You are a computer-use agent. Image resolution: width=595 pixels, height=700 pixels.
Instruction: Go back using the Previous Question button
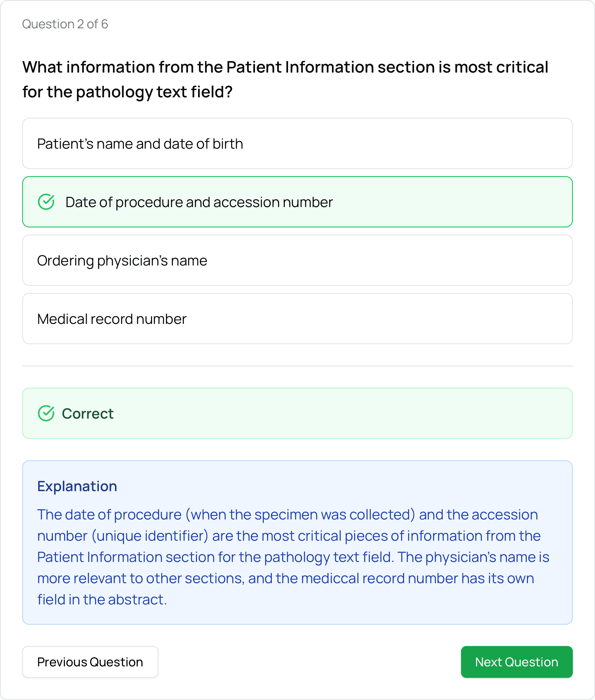[x=90, y=662]
